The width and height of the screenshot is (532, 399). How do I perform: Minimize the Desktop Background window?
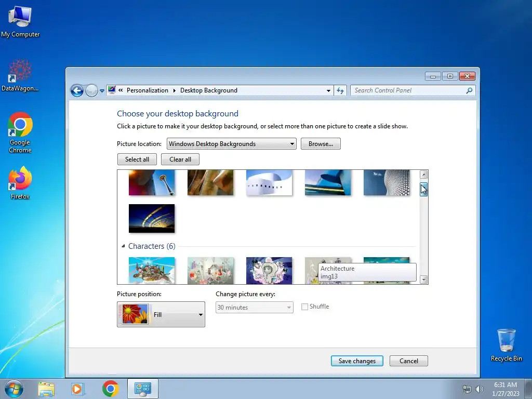pyautogui.click(x=433, y=76)
